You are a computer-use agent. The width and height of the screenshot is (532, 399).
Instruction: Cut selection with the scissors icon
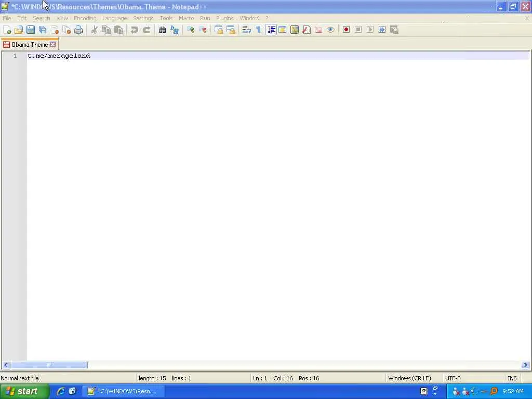(95, 30)
